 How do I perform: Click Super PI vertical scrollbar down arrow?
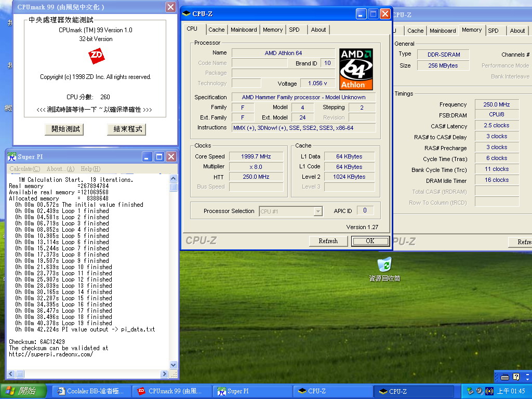tap(174, 365)
